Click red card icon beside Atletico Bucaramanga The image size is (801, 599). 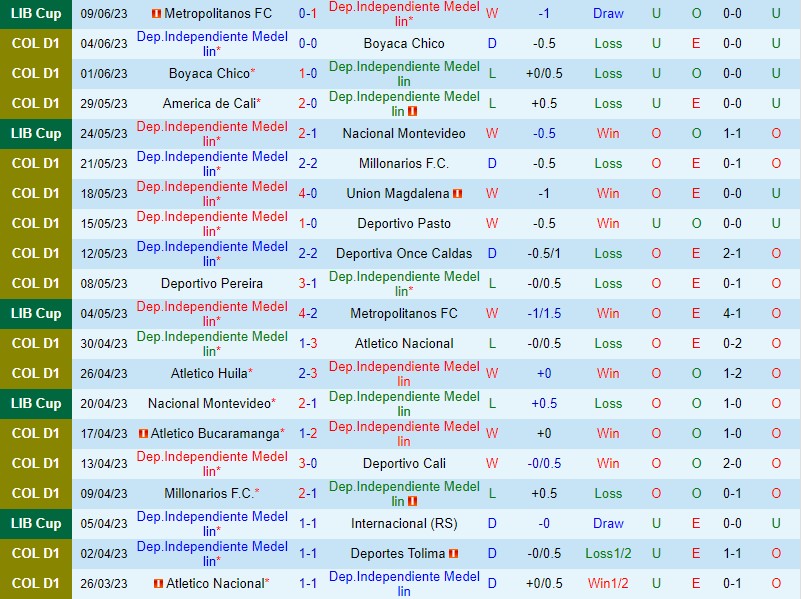point(144,434)
